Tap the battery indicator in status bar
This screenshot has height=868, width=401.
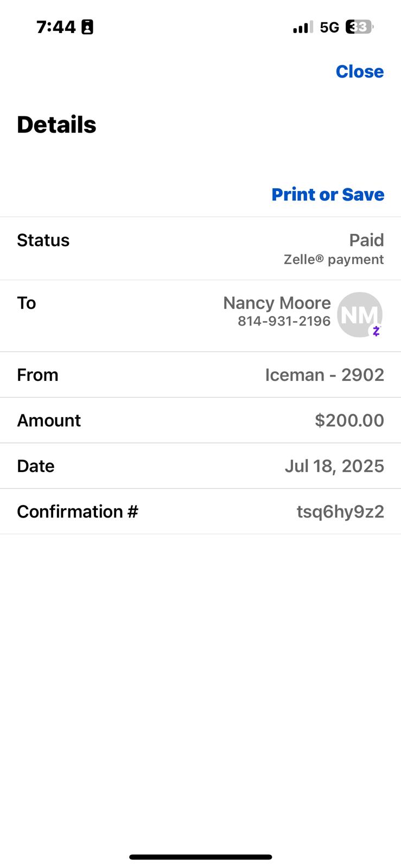click(x=359, y=27)
